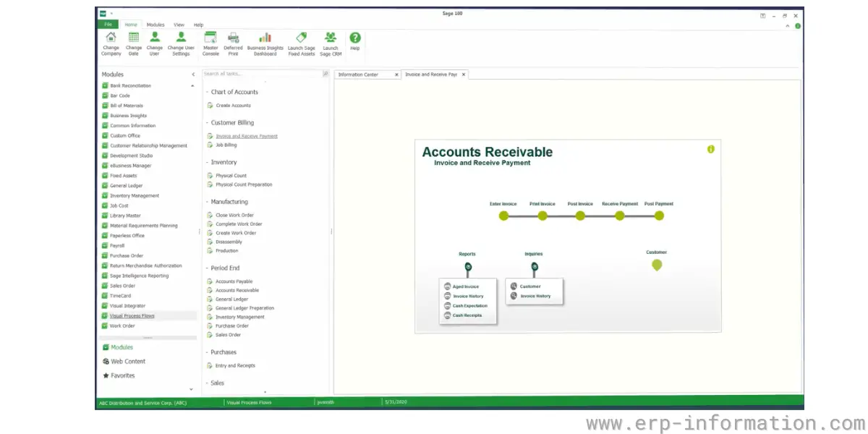Click the Inquiries node pin
This screenshot has height=434, width=868.
(x=535, y=267)
